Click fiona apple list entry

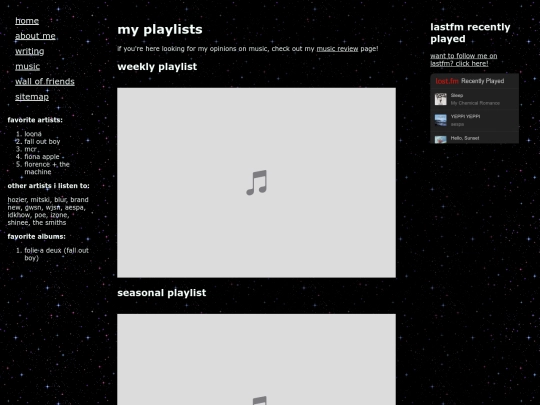click(x=42, y=157)
